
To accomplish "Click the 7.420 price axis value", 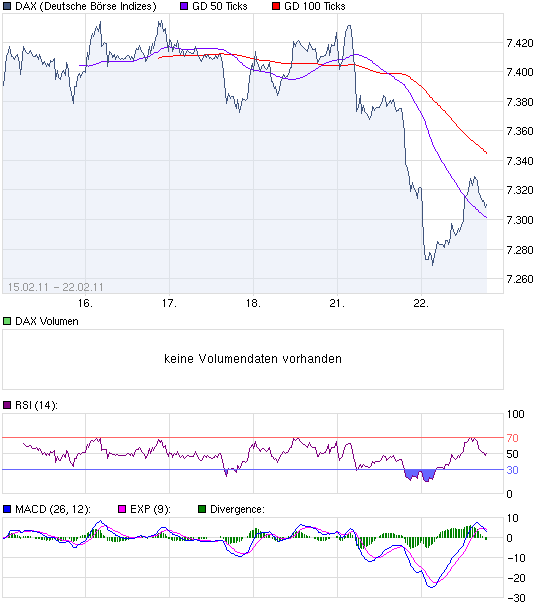I will point(520,43).
